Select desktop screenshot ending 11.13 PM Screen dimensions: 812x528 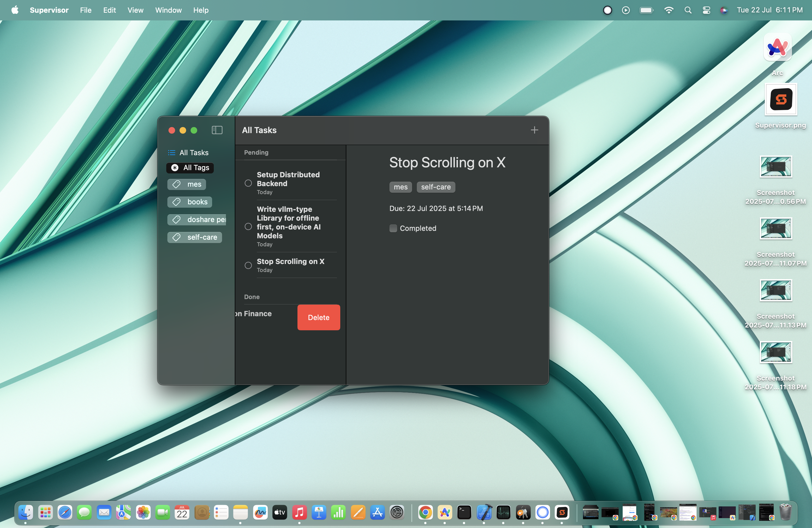click(776, 290)
